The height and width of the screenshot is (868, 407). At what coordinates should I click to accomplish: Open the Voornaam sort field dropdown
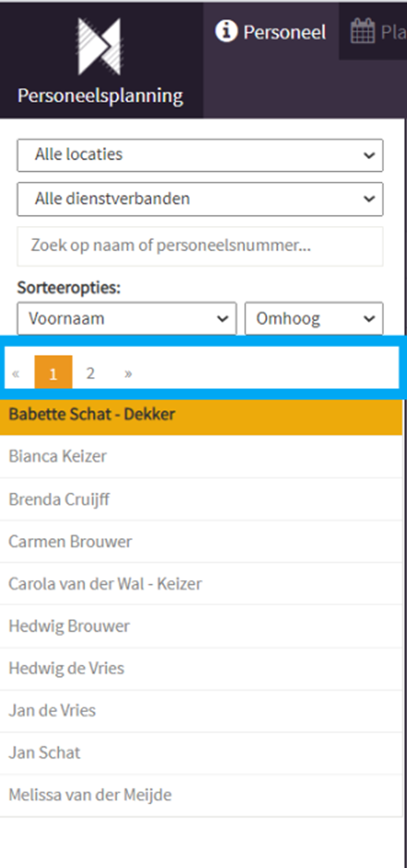point(127,318)
